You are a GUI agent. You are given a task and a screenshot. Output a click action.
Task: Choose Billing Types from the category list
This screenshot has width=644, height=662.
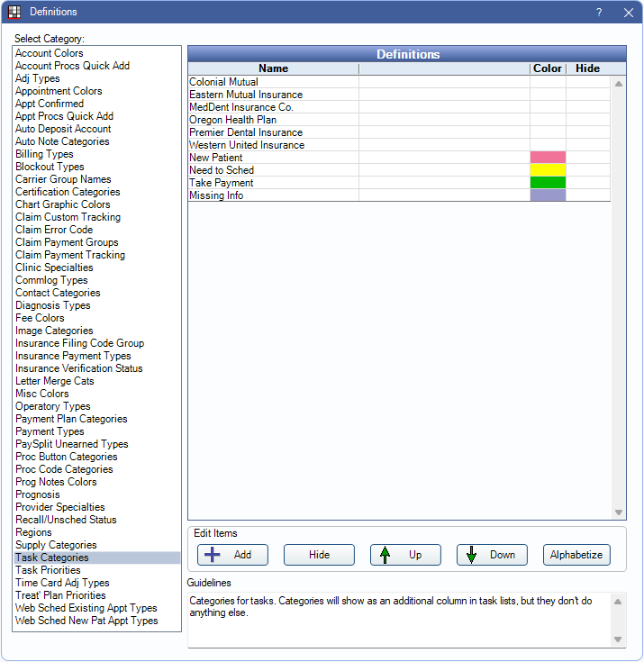tap(44, 154)
